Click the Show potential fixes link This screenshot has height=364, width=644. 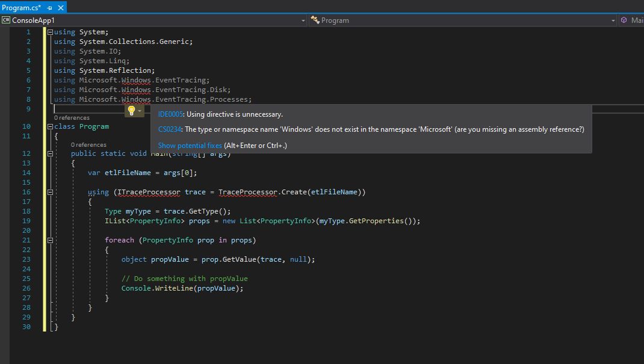[x=190, y=145]
